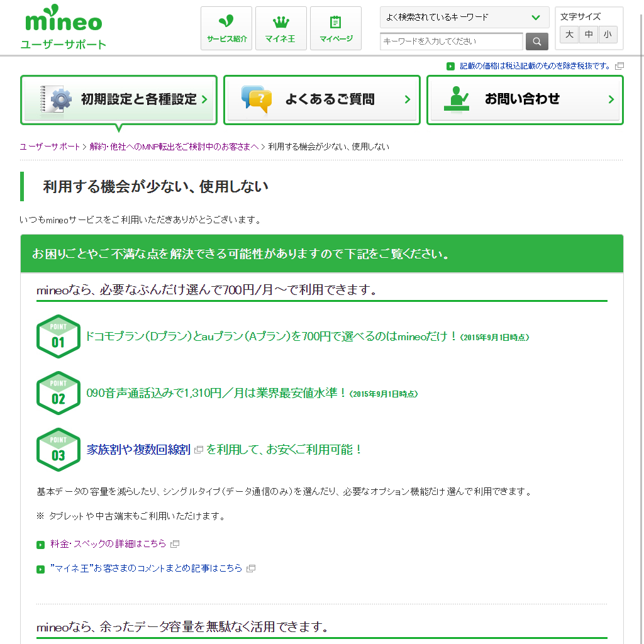Expand よく検索されているキーワード dropdown
The width and height of the screenshot is (644, 644).
point(465,17)
